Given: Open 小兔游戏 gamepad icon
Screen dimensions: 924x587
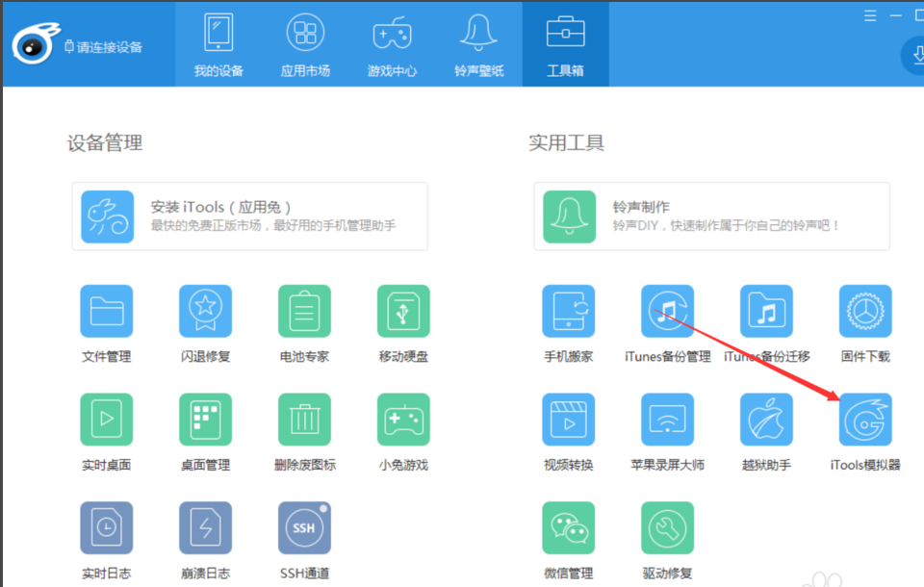Looking at the screenshot, I should point(403,420).
